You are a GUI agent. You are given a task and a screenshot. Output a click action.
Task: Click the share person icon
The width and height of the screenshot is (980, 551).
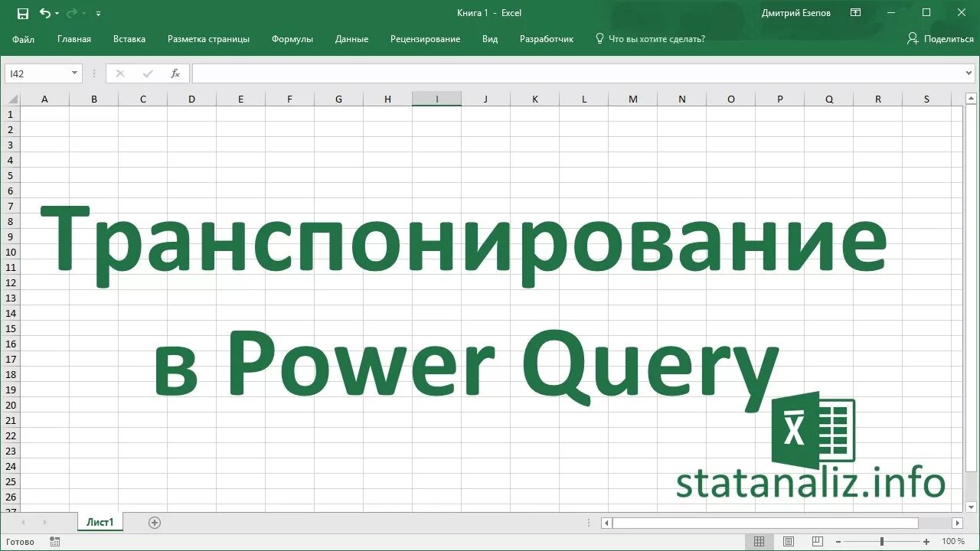click(x=913, y=39)
